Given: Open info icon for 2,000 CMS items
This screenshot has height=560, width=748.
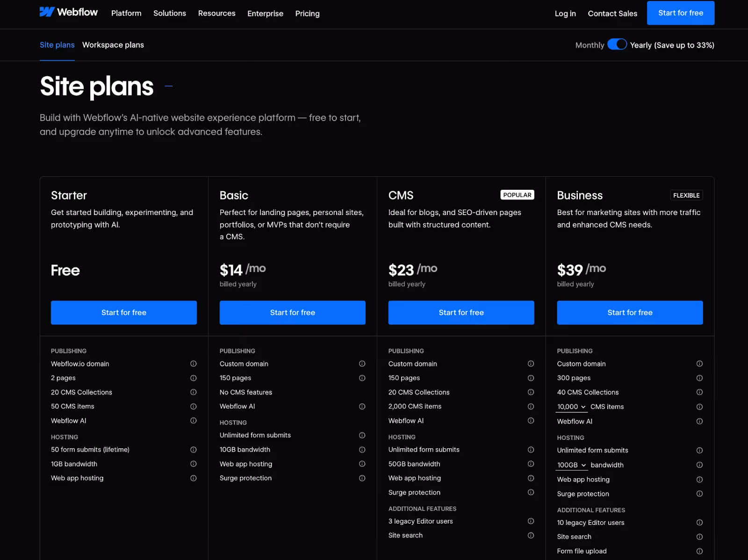Looking at the screenshot, I should click(531, 407).
